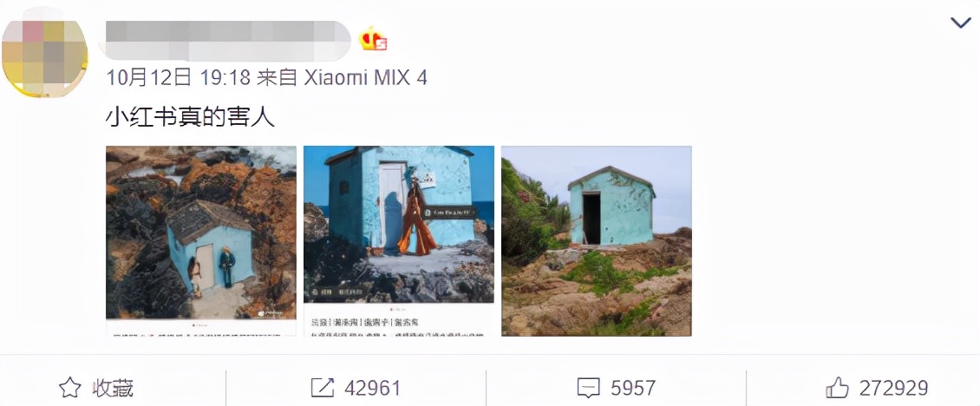The height and width of the screenshot is (406, 980).
Task: Open the post options chevron menu
Action: click(960, 23)
